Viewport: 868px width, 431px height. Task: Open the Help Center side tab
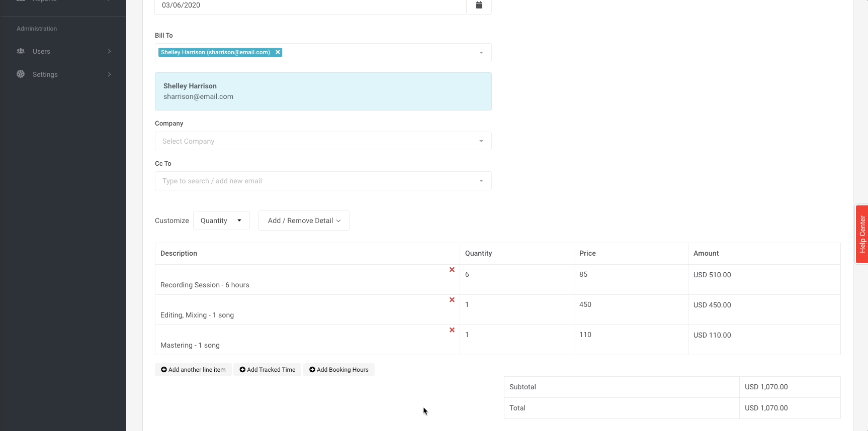point(862,234)
